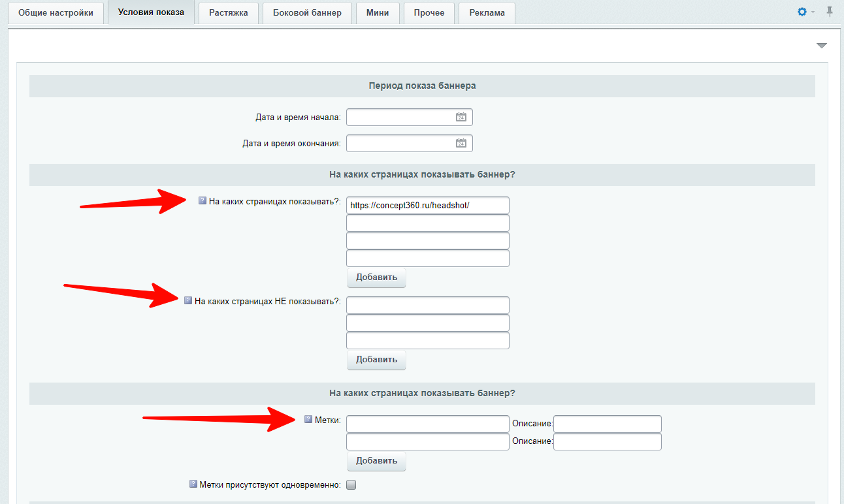Click 'Метки присутствуют одновременно:' label text
The width and height of the screenshot is (844, 504).
(x=270, y=485)
